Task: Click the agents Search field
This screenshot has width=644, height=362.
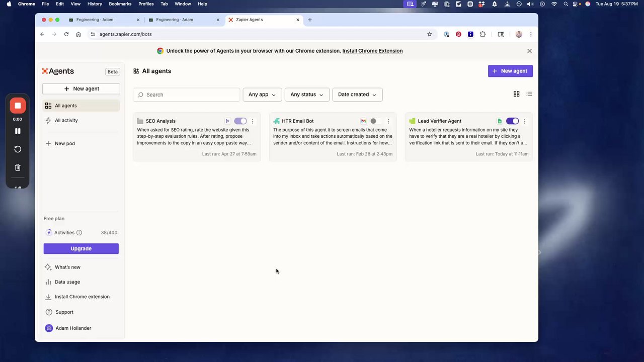Action: pos(186,95)
